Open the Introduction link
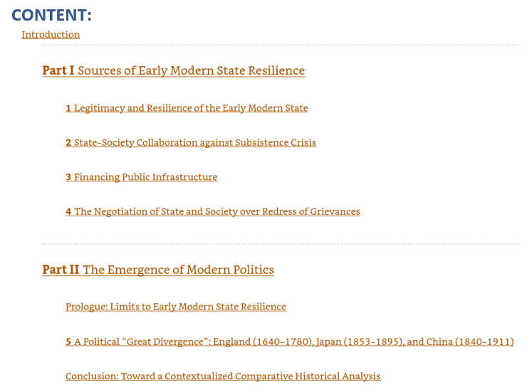The width and height of the screenshot is (532, 392). (x=51, y=34)
